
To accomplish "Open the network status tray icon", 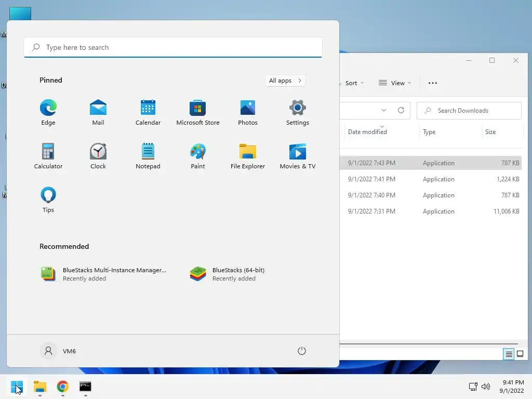I will (x=473, y=387).
